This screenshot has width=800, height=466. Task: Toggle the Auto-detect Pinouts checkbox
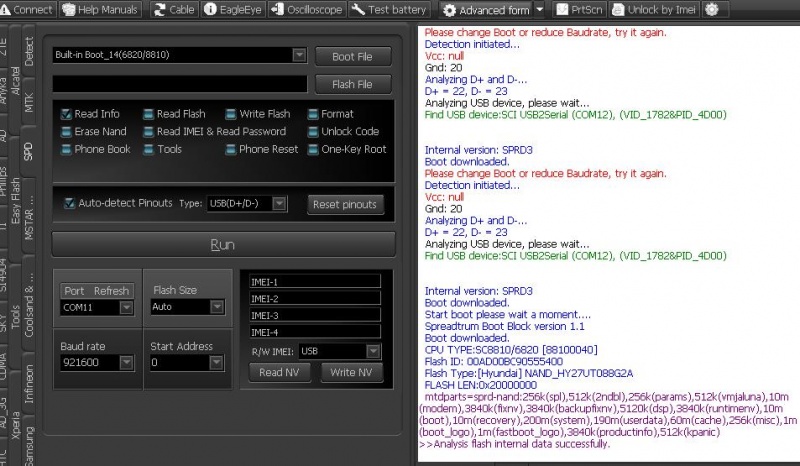69,203
